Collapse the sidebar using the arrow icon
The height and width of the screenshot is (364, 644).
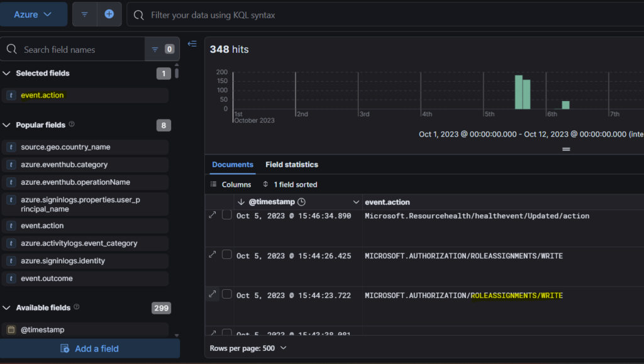pos(192,43)
